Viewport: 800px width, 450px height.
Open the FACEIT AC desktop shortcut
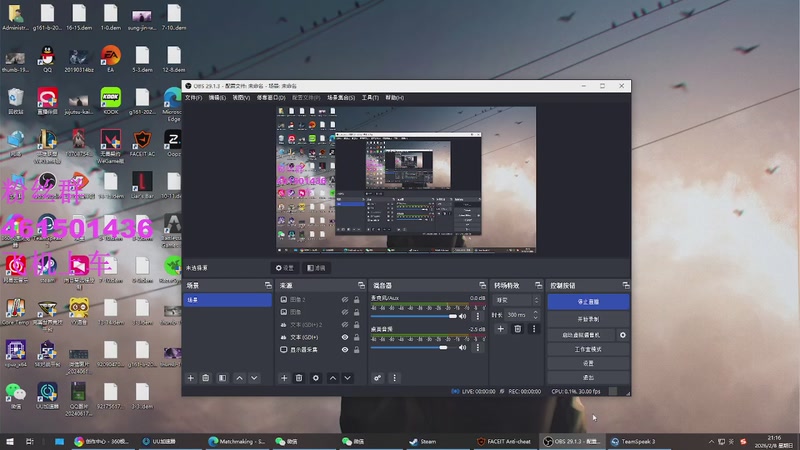tap(142, 143)
